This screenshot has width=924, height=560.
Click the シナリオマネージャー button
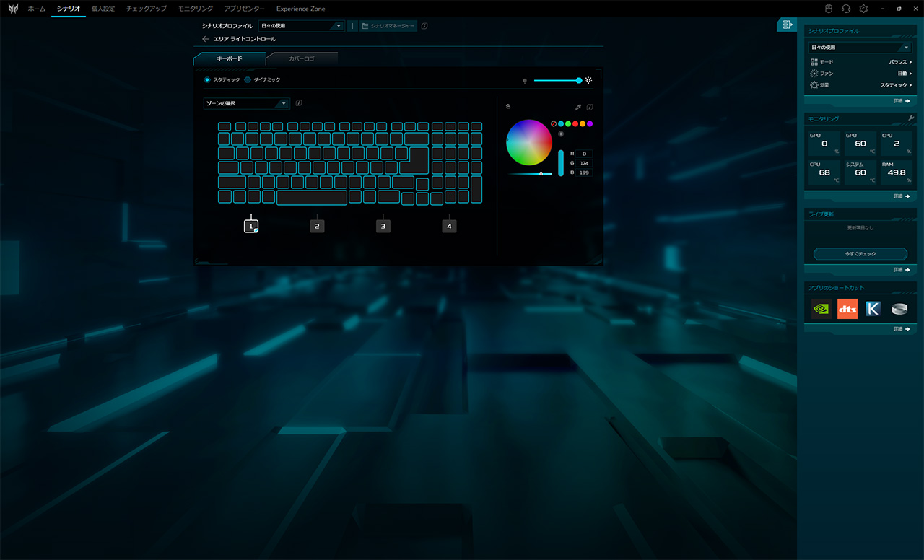click(x=388, y=26)
